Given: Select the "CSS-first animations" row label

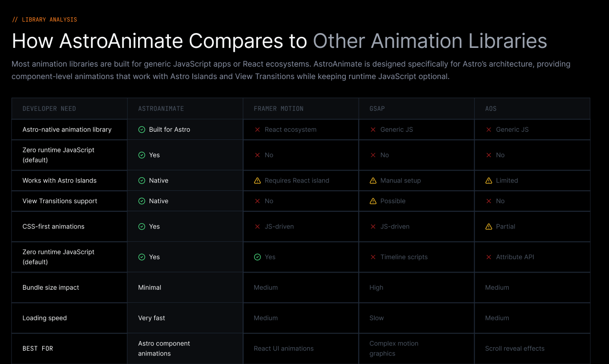Looking at the screenshot, I should 53,227.
